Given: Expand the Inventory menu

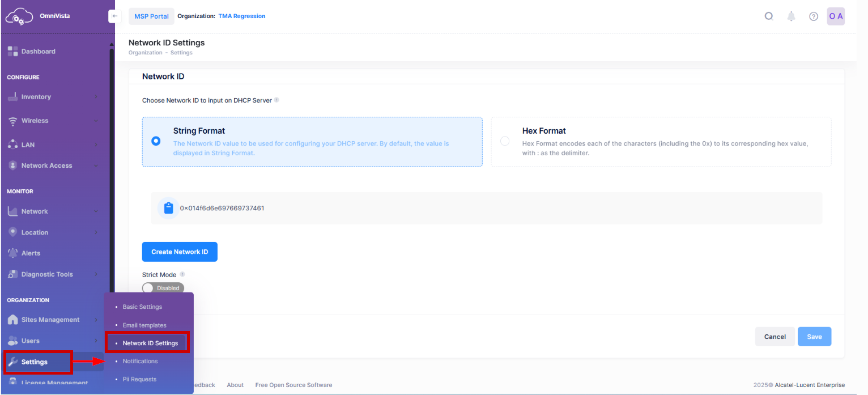Looking at the screenshot, I should 35,96.
